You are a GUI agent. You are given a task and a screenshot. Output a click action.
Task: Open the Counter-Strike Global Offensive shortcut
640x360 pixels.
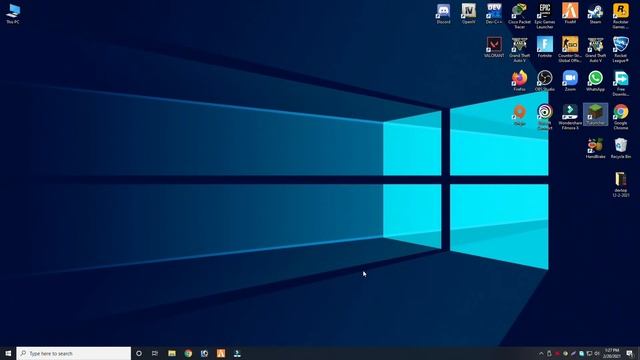tap(570, 50)
